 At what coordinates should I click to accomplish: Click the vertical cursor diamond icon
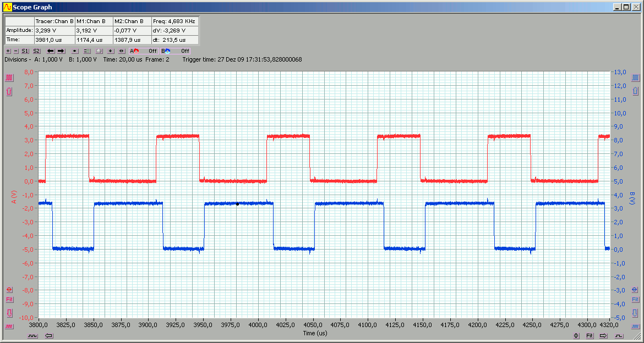point(111,51)
